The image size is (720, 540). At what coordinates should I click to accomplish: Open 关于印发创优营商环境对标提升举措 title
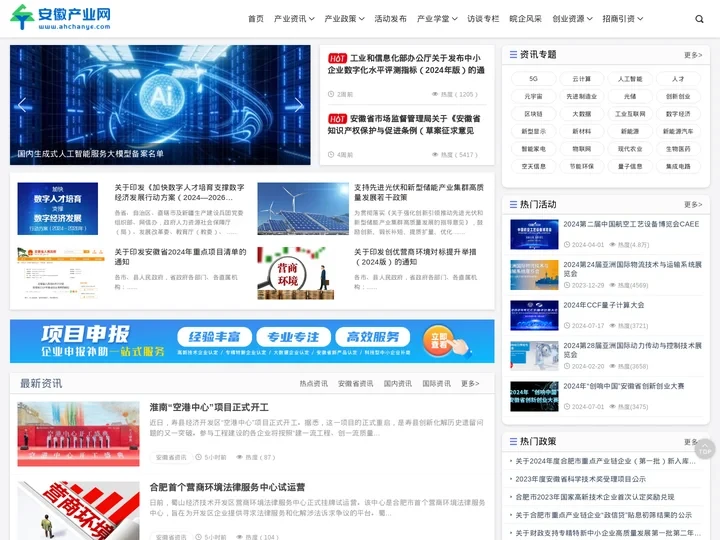415,257
